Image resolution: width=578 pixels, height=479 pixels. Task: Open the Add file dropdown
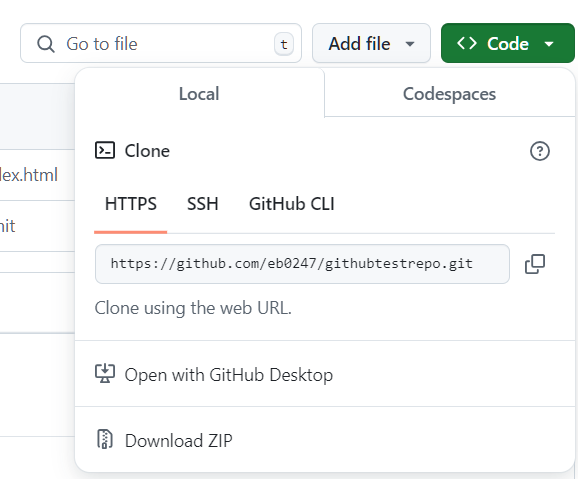[371, 44]
